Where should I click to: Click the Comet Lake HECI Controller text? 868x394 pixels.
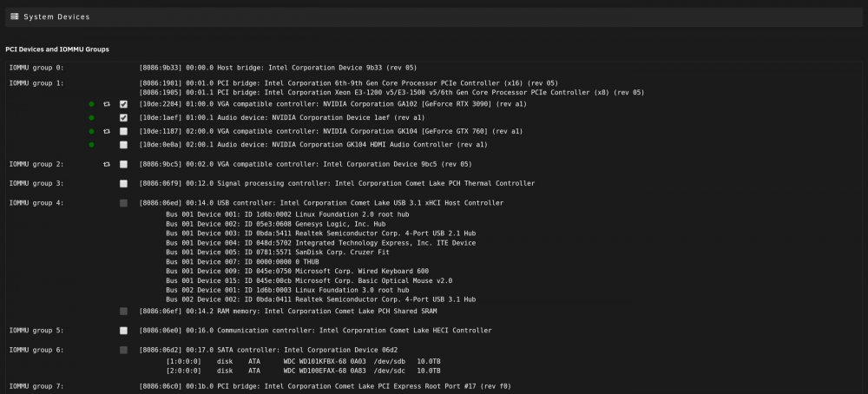(316, 331)
